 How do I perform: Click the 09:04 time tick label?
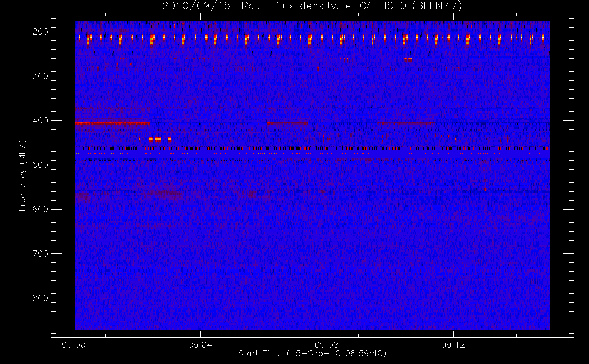click(200, 345)
